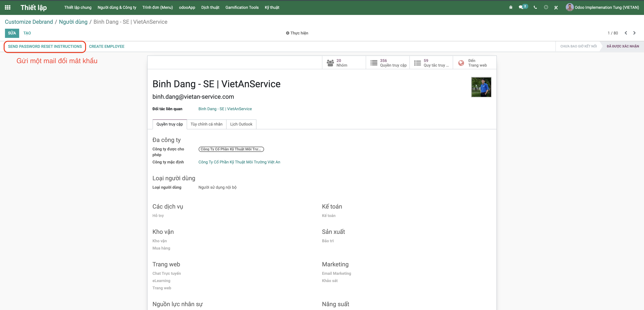Open the activities clock icon
This screenshot has width=644, height=310.
pyautogui.click(x=546, y=7)
